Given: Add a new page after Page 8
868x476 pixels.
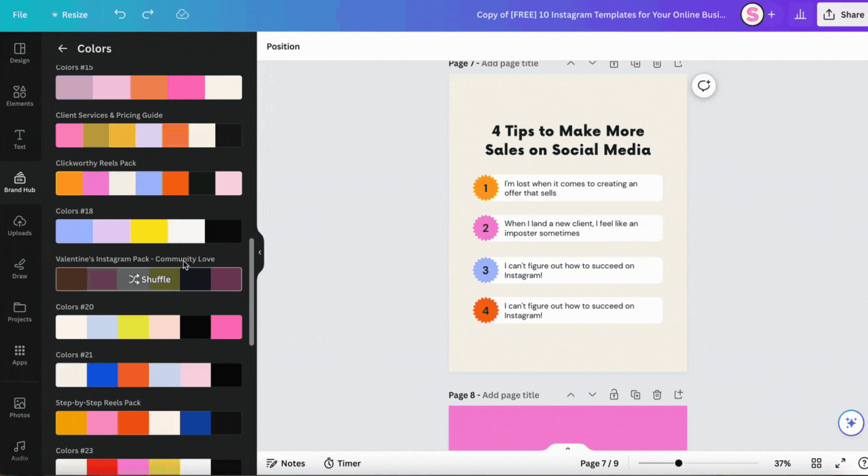Looking at the screenshot, I should 679,395.
